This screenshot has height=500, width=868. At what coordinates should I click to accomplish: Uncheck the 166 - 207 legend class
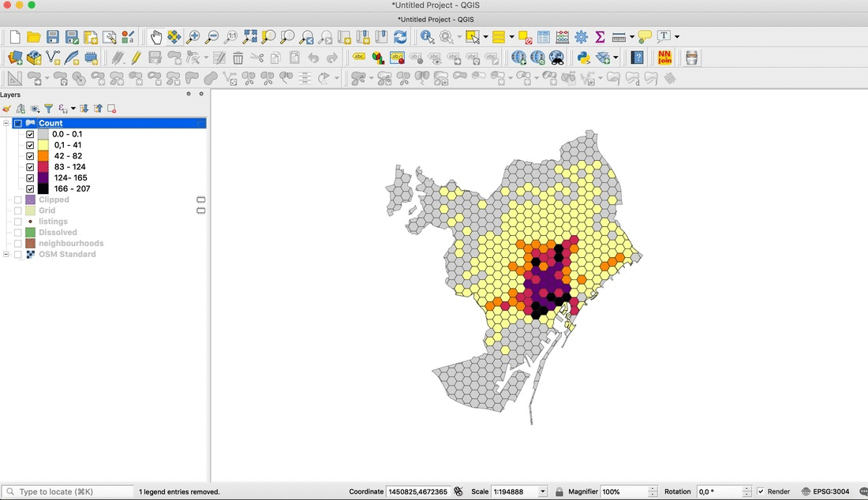pos(30,188)
